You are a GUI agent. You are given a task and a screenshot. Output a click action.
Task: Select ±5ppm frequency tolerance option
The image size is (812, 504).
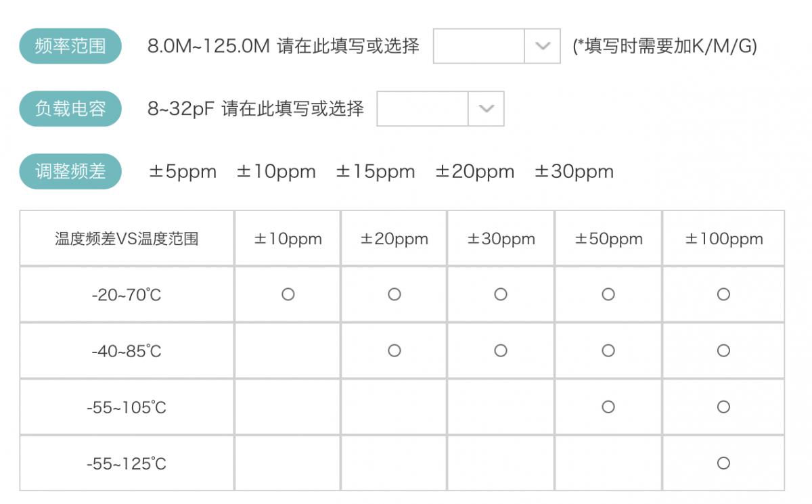coord(183,172)
